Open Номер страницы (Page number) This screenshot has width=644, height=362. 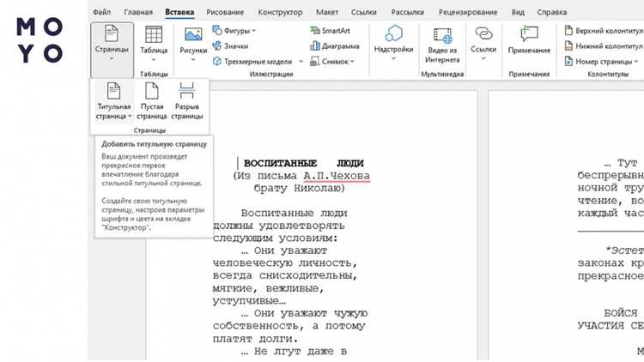(x=601, y=62)
